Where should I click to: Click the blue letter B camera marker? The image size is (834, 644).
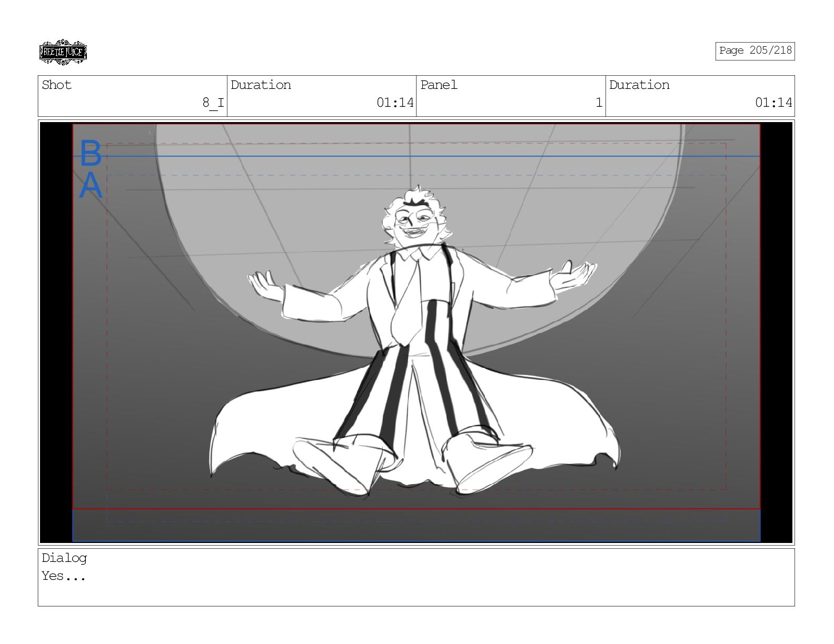[91, 153]
